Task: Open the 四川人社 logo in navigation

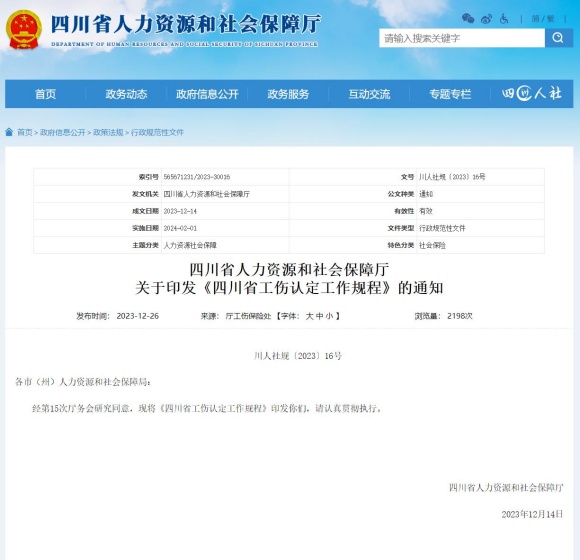Action: pyautogui.click(x=532, y=94)
